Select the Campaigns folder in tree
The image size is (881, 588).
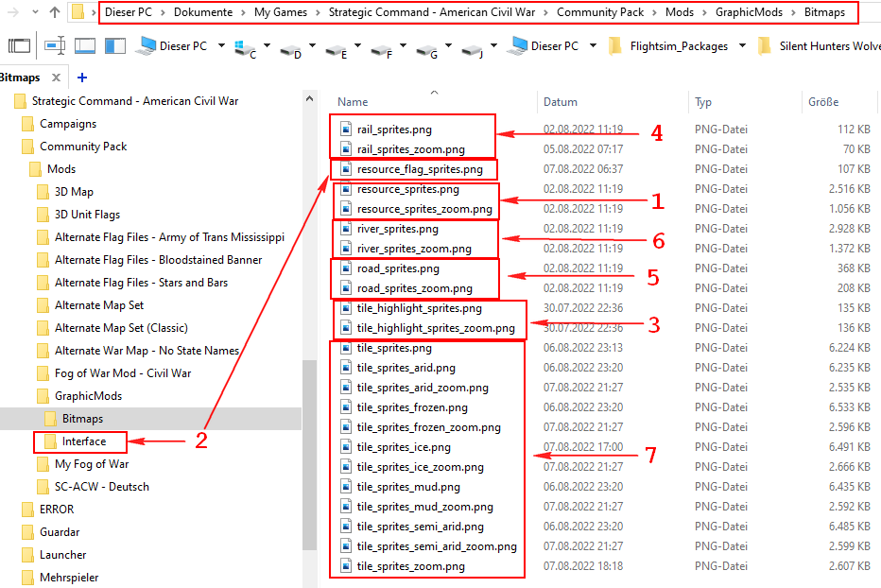68,124
